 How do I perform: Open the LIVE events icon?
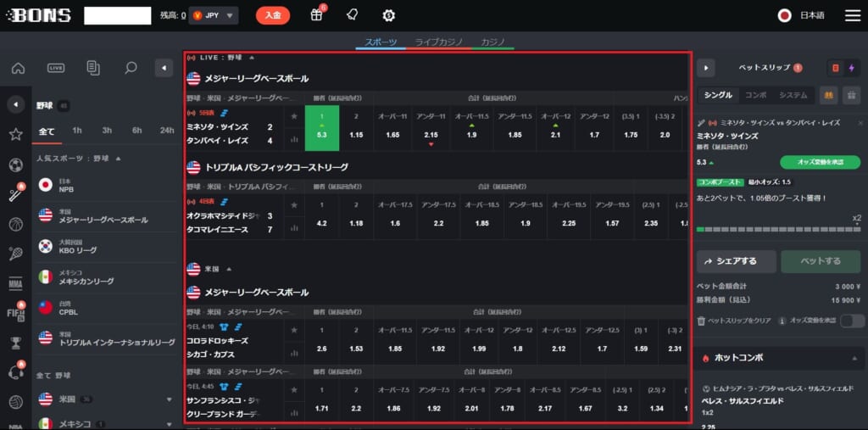coord(56,68)
